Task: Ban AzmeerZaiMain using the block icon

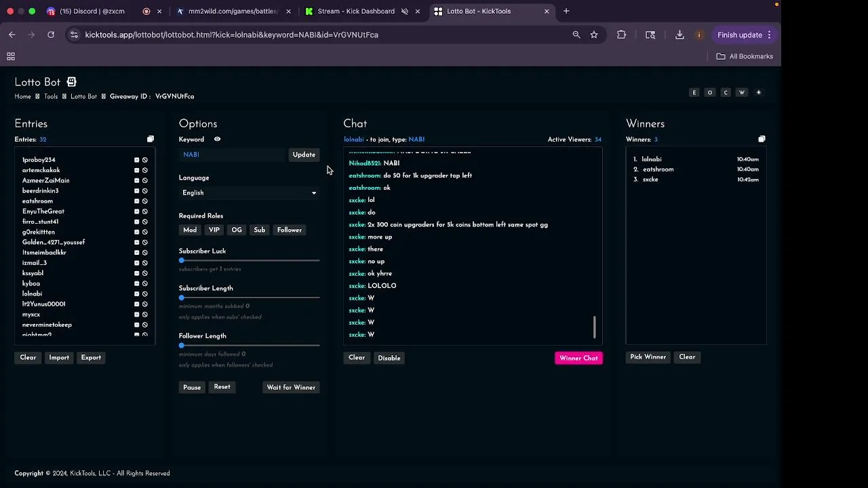Action: tap(144, 180)
